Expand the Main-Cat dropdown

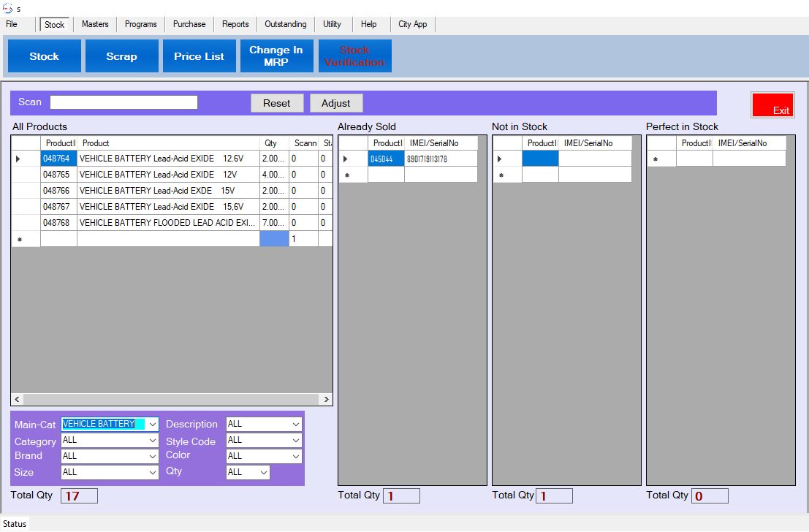pyautogui.click(x=152, y=425)
